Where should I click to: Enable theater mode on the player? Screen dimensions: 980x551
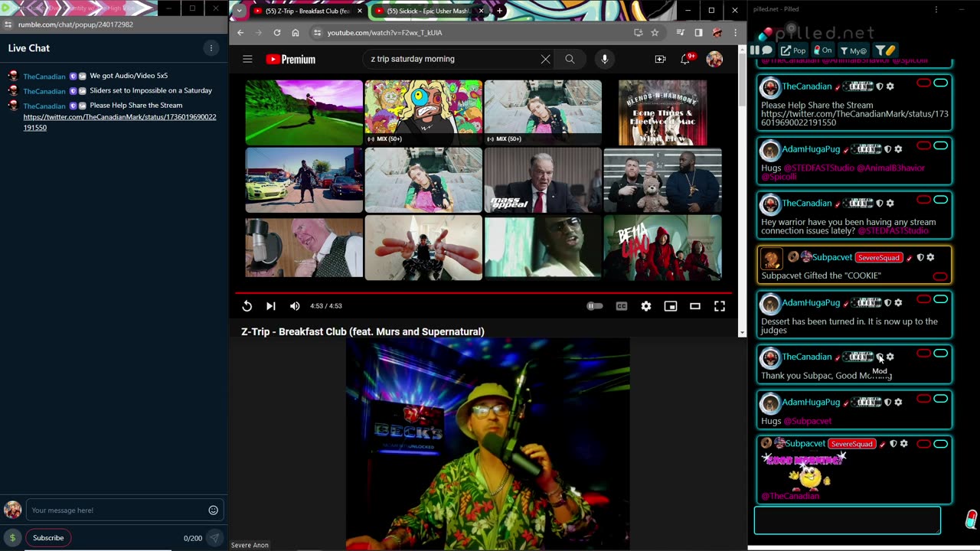[x=695, y=306]
